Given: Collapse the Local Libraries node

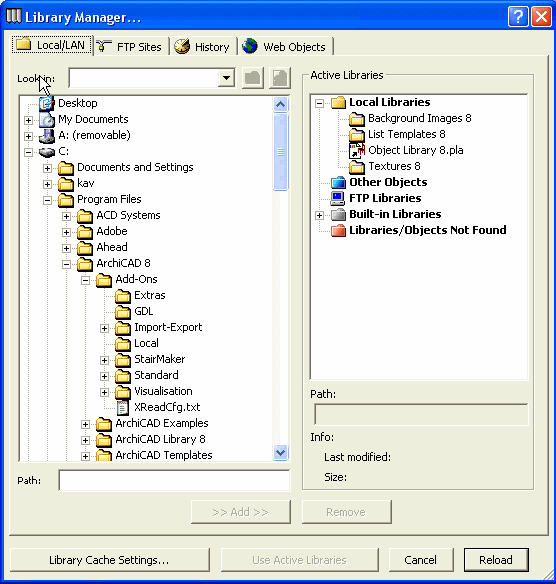Looking at the screenshot, I should [319, 103].
